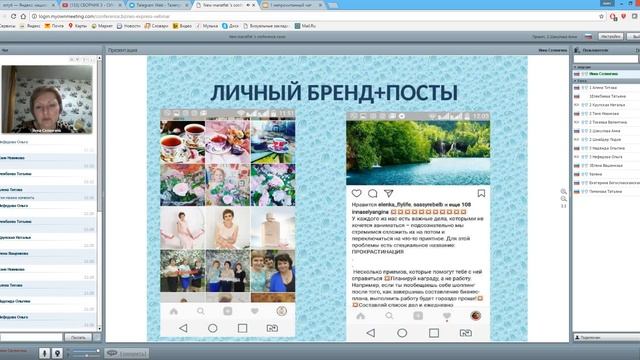Tap profile avatar icon on right phone
Screen dimensions: 640x360
[x=476, y=316]
